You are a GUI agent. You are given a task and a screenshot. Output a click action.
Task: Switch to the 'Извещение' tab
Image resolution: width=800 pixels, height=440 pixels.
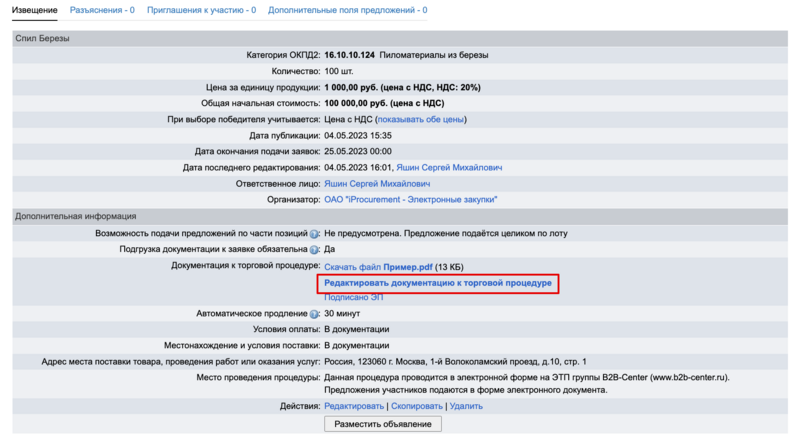[x=35, y=10]
